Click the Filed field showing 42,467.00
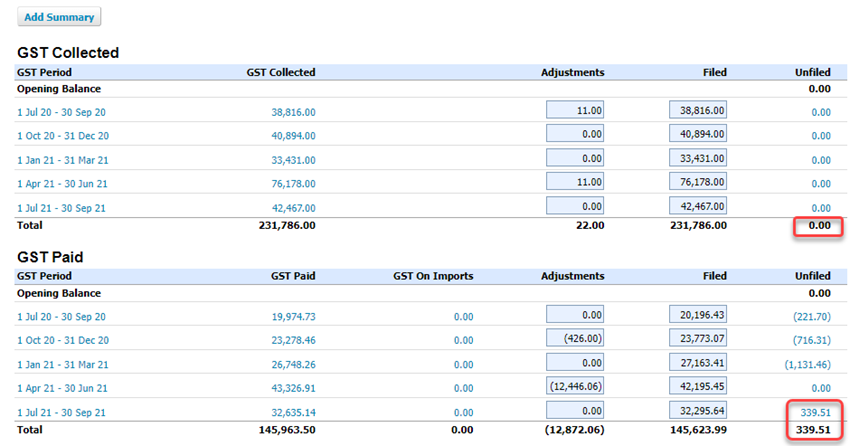Image resolution: width=850 pixels, height=446 pixels. click(x=698, y=206)
